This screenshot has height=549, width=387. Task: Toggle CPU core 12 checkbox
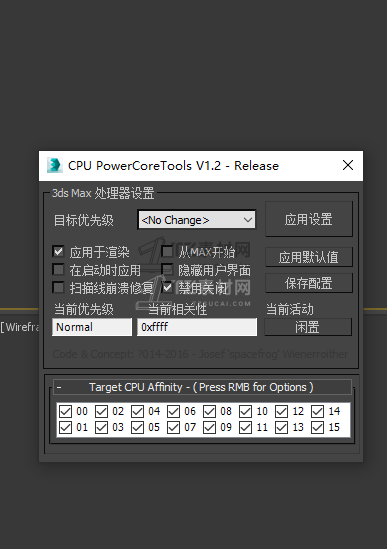click(281, 411)
